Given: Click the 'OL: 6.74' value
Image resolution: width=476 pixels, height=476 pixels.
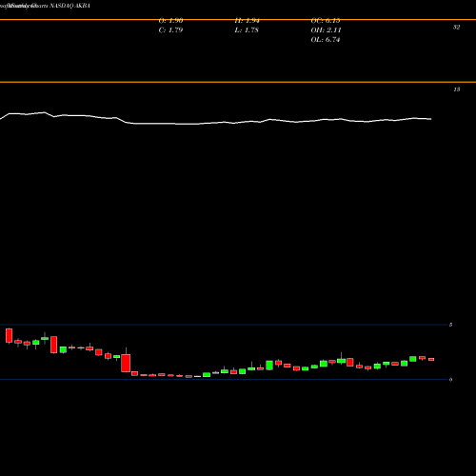Looking at the screenshot, I should coord(326,40).
